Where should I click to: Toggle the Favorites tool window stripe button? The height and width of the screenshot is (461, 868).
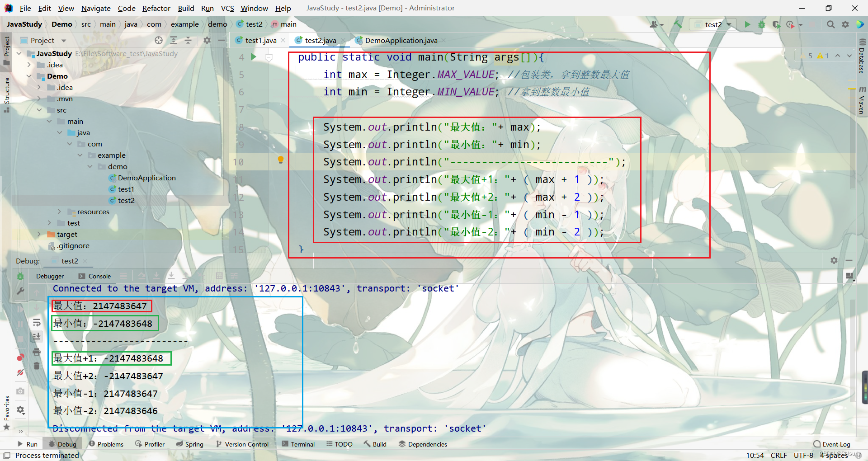coord(6,413)
